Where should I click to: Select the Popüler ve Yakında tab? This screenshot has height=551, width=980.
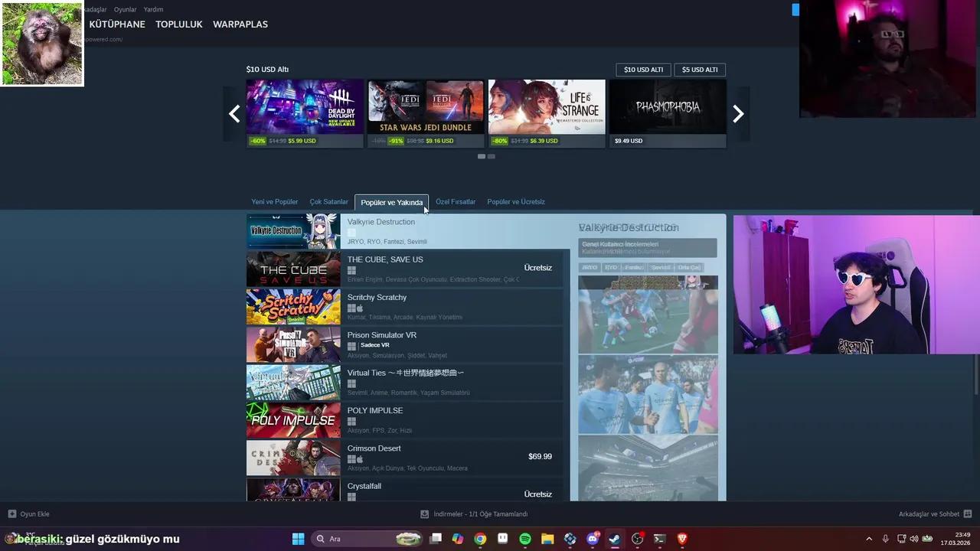[x=391, y=203]
